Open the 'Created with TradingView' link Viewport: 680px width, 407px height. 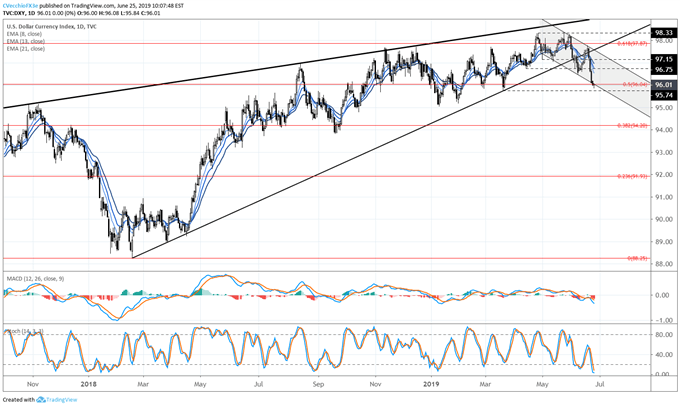[40, 400]
